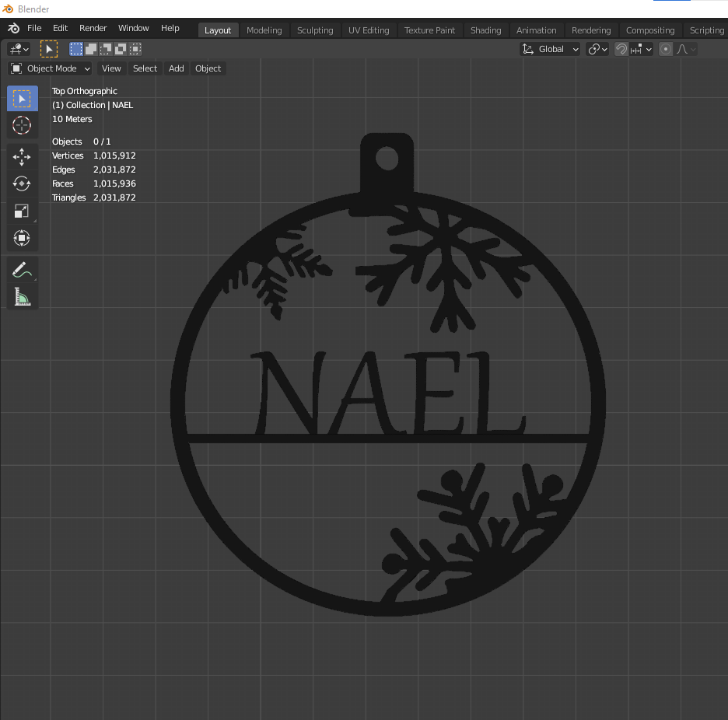Switch to the Layout workspace tab
The height and width of the screenshot is (720, 728).
click(x=218, y=30)
